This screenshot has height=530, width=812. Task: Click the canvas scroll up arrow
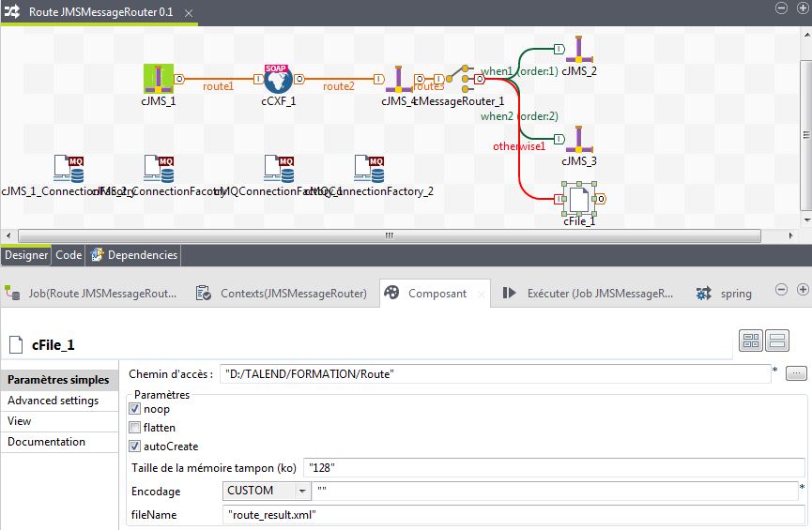click(x=806, y=34)
